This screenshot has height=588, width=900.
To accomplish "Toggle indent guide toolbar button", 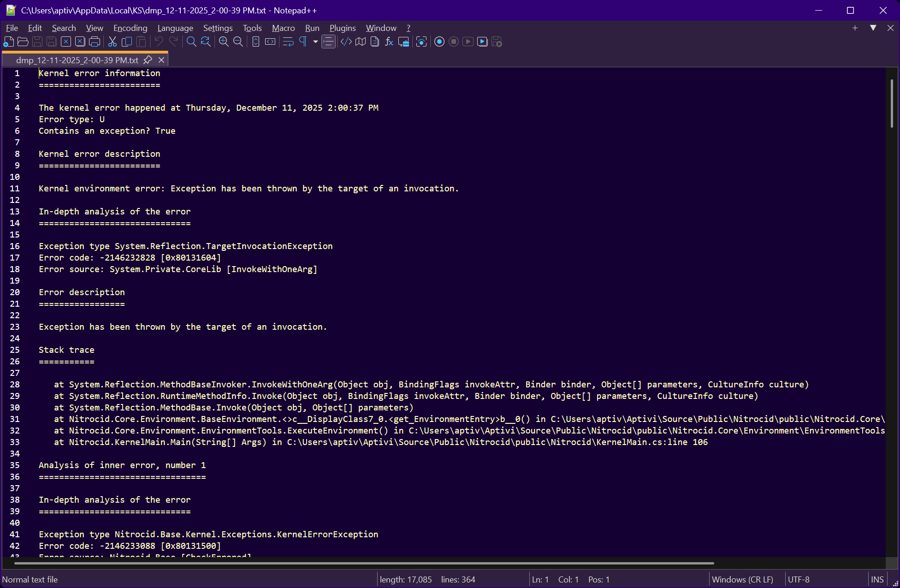I will (328, 42).
